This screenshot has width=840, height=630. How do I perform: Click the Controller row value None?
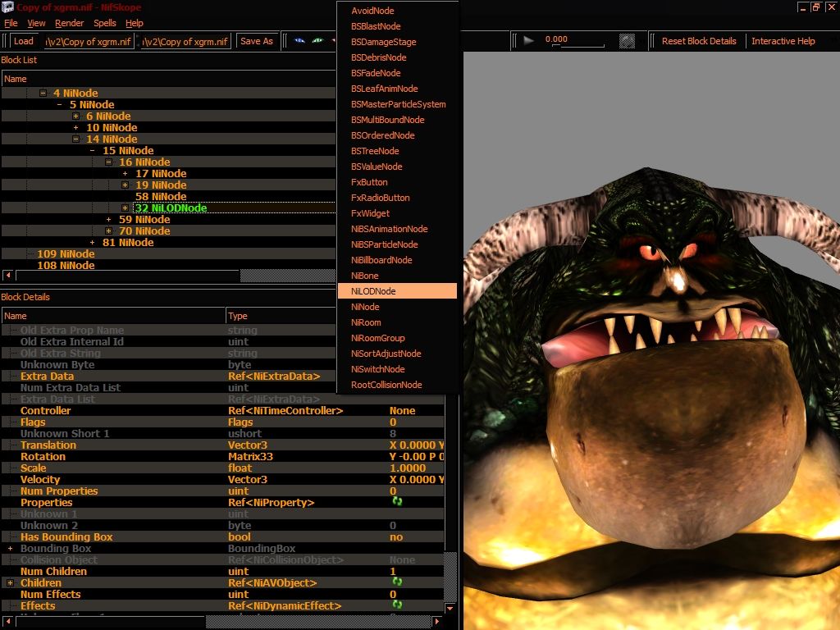402,410
